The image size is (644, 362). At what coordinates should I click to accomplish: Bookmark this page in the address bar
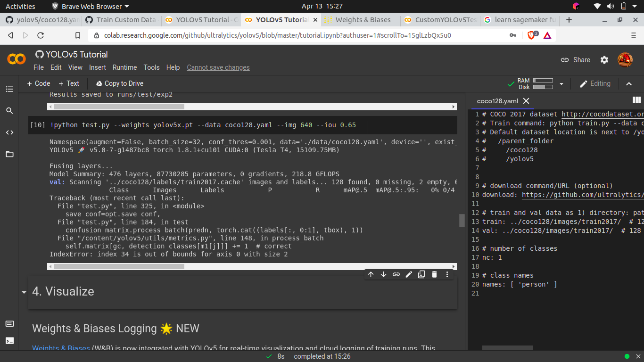(x=78, y=35)
